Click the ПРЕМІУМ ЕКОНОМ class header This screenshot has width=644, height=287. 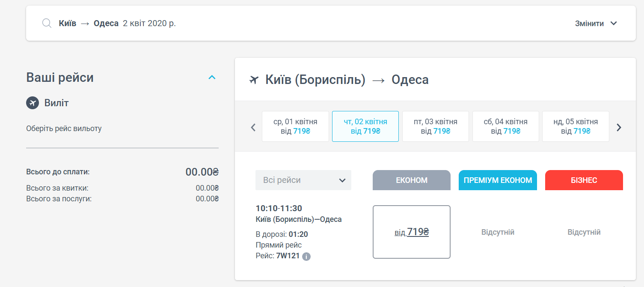point(498,180)
